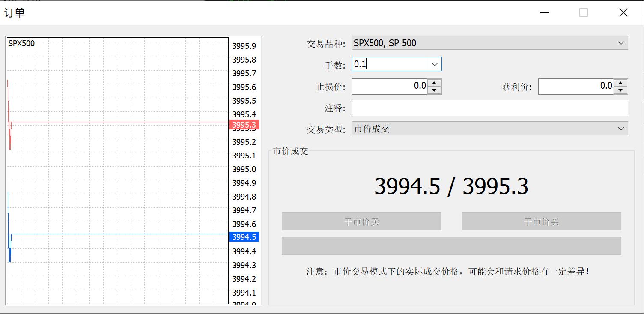This screenshot has height=314, width=644.
Task: Increase 获利价 with the up arrow
Action: click(x=620, y=83)
